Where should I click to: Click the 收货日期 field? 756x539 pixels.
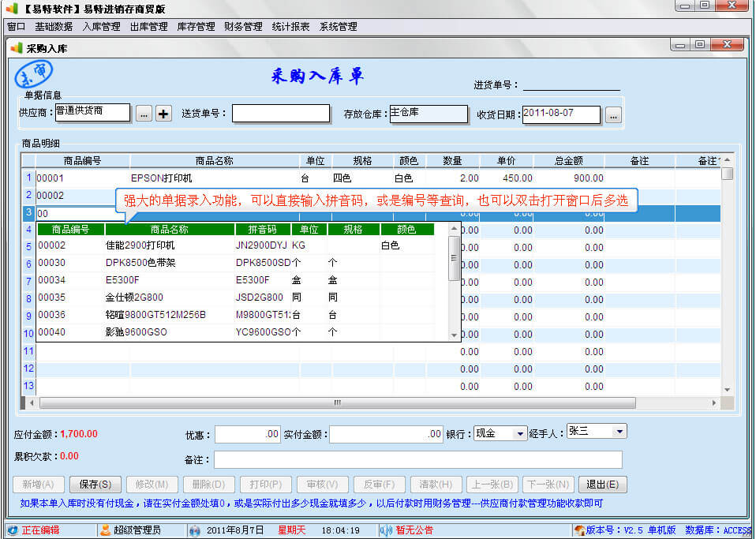[x=561, y=114]
